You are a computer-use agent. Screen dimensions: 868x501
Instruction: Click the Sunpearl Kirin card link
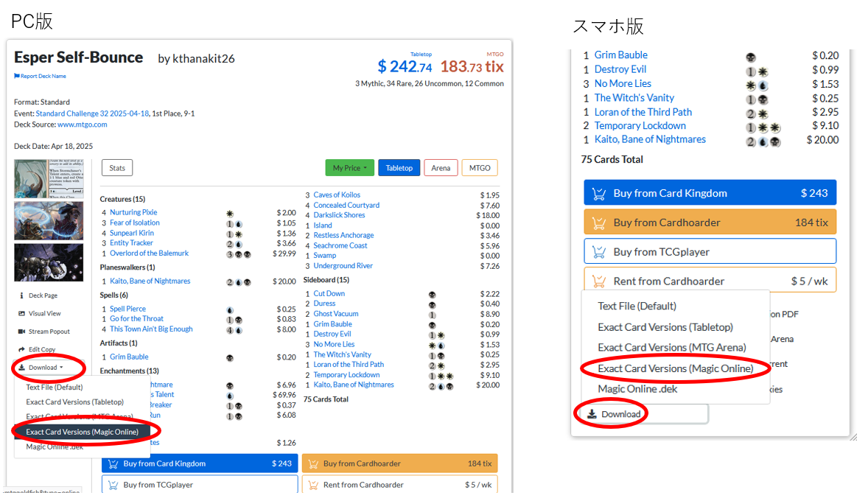(132, 233)
